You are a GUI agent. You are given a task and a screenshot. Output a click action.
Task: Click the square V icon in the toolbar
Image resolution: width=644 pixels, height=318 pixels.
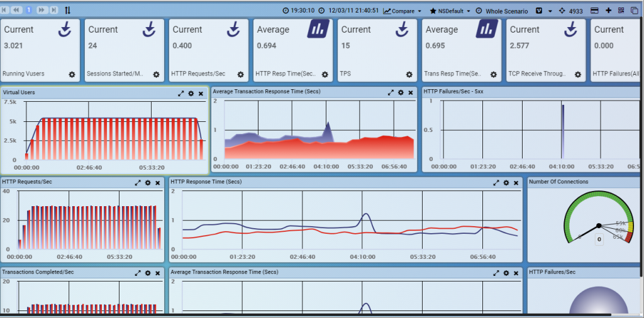(539, 11)
